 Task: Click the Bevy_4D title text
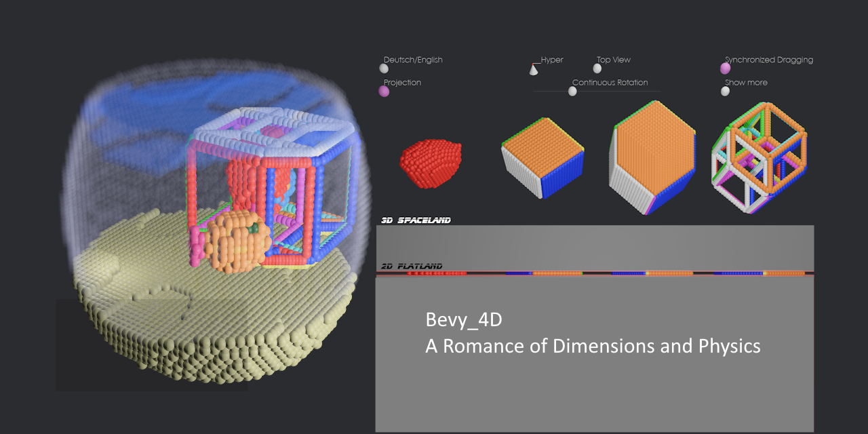464,320
